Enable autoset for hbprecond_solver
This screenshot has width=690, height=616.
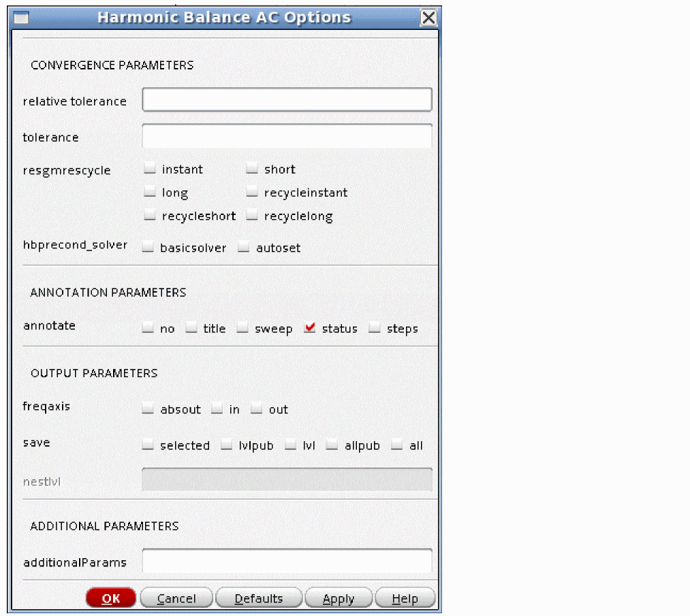tap(243, 247)
